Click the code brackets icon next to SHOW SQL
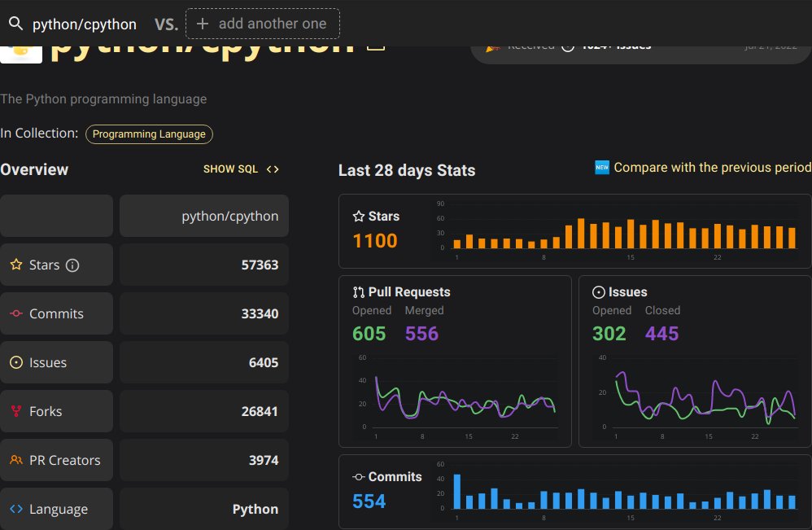 pyautogui.click(x=273, y=169)
